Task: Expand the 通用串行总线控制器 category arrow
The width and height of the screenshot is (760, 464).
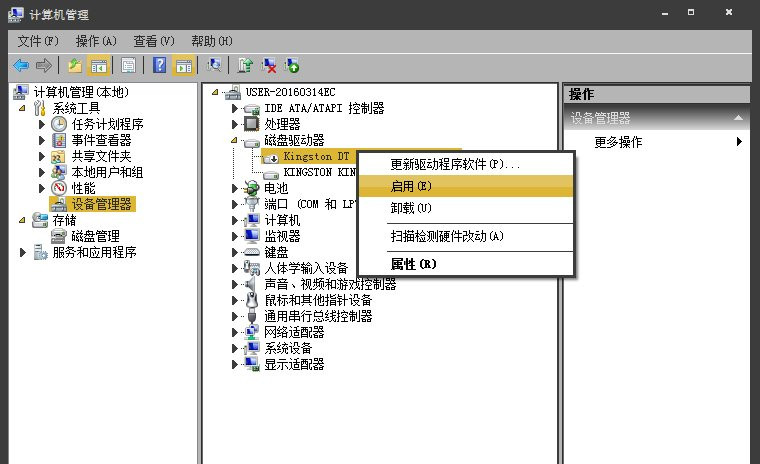Action: tap(235, 316)
